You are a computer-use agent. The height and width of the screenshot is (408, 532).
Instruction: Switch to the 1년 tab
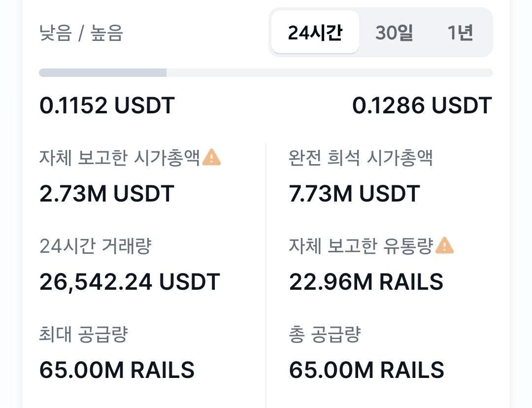pyautogui.click(x=460, y=33)
